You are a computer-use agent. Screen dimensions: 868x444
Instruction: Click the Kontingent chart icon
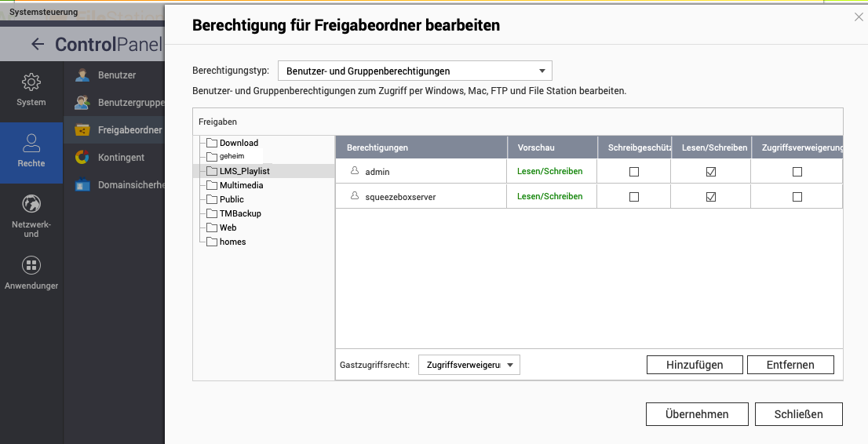82,158
